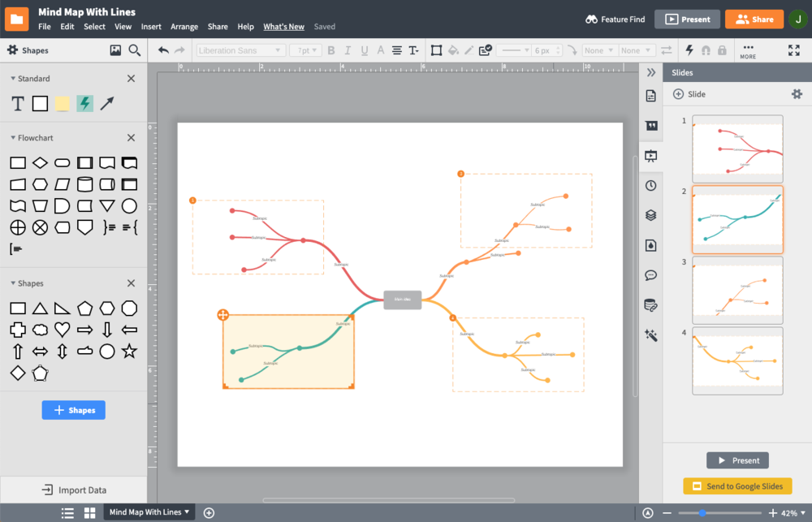This screenshot has width=812, height=522.
Task: Select the heart shape in Shapes library
Action: click(x=62, y=330)
